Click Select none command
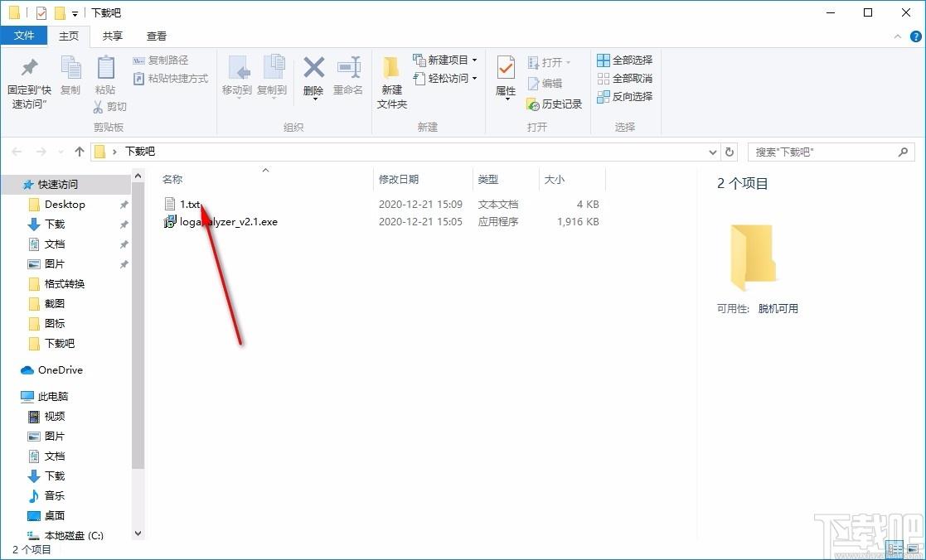This screenshot has width=926, height=560. (625, 79)
